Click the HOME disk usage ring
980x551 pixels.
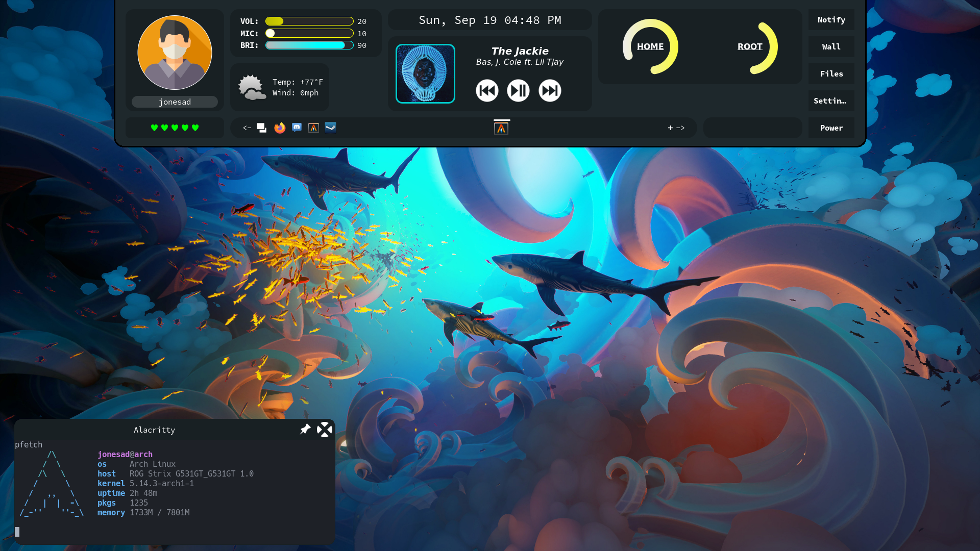(650, 46)
